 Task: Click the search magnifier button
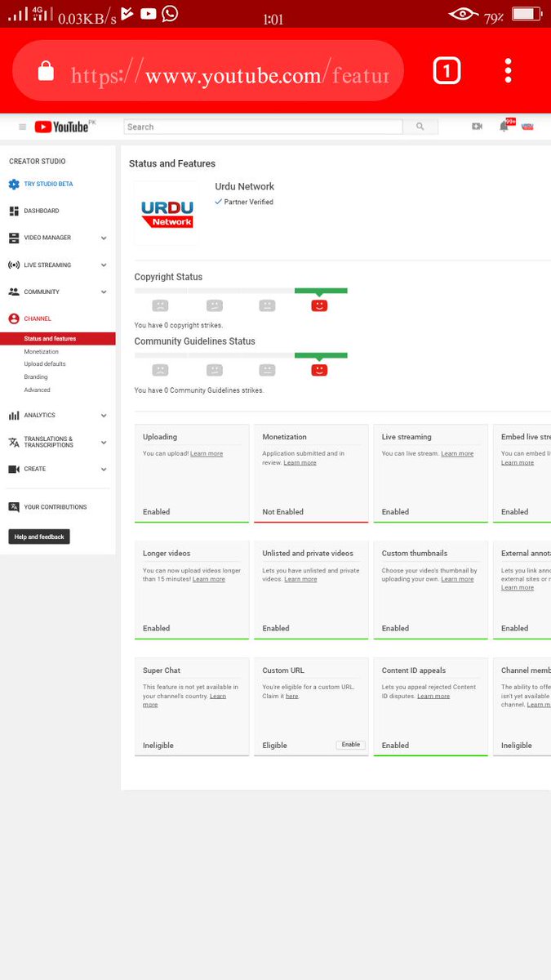click(420, 127)
